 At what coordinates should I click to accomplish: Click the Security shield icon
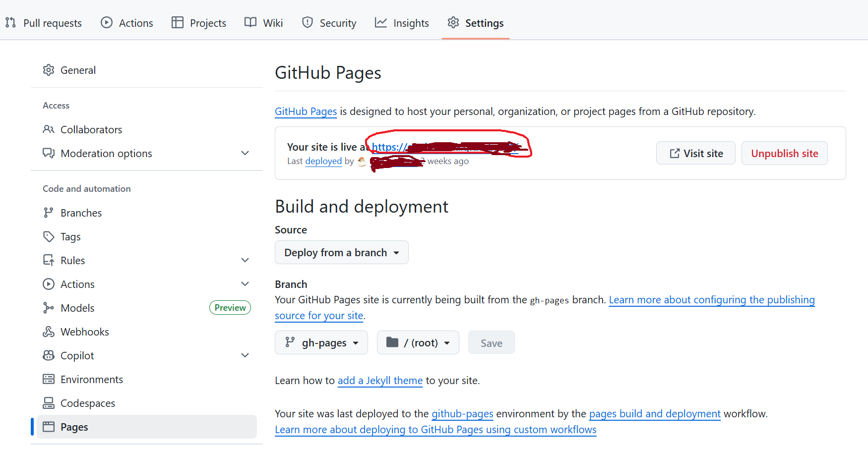coord(308,22)
